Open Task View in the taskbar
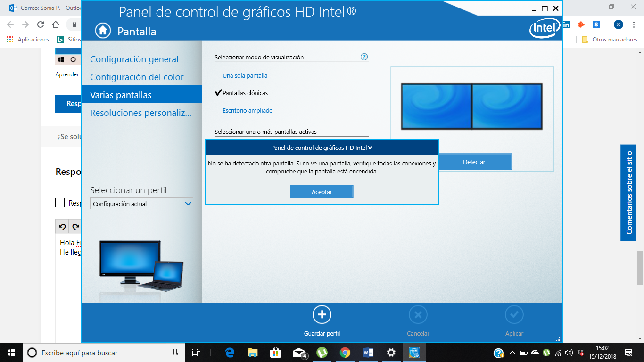 pos(196,353)
